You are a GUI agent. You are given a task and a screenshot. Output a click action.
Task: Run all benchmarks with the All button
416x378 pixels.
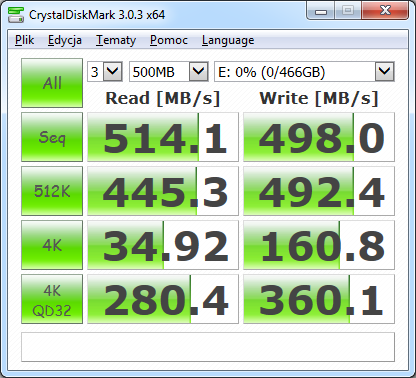tap(52, 83)
